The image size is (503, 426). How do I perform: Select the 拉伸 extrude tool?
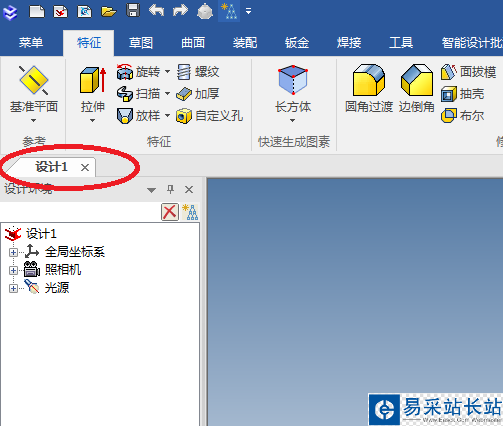(x=93, y=89)
